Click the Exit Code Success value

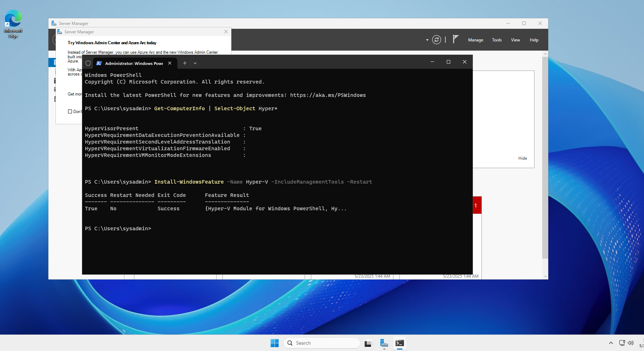tap(168, 208)
